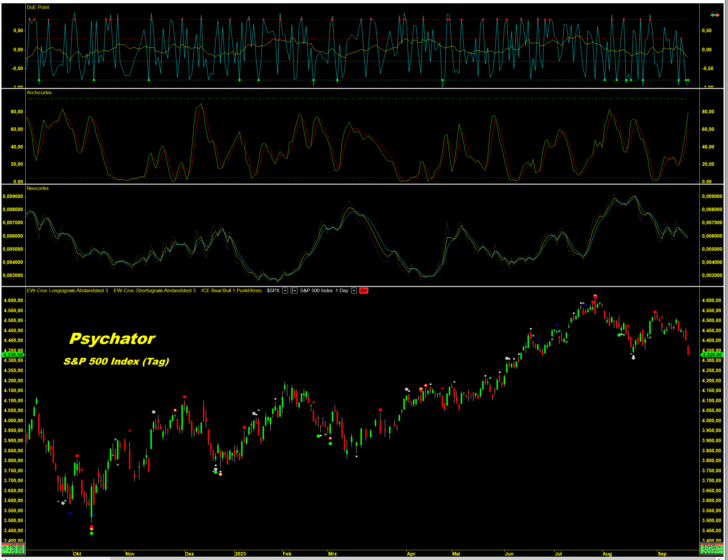Select EW-Croc Longsignale Abstandstest 3 label

(x=67, y=291)
